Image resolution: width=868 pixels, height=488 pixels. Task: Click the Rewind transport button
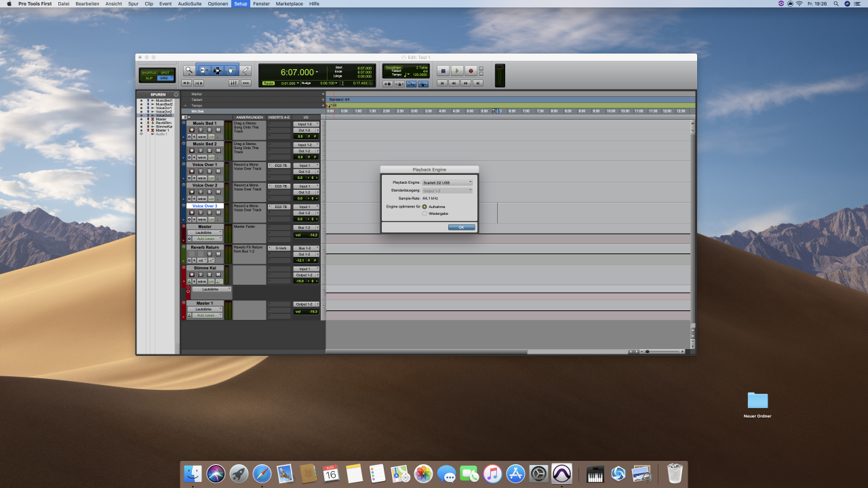454,83
